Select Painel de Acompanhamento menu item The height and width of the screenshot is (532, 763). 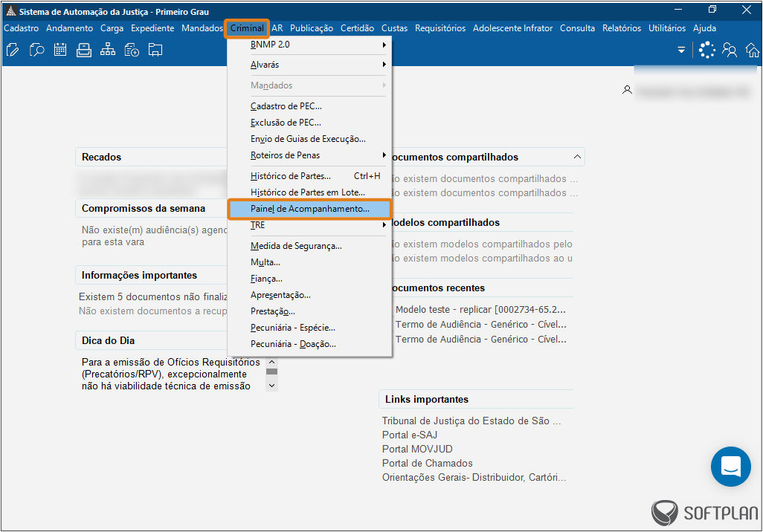pos(309,209)
